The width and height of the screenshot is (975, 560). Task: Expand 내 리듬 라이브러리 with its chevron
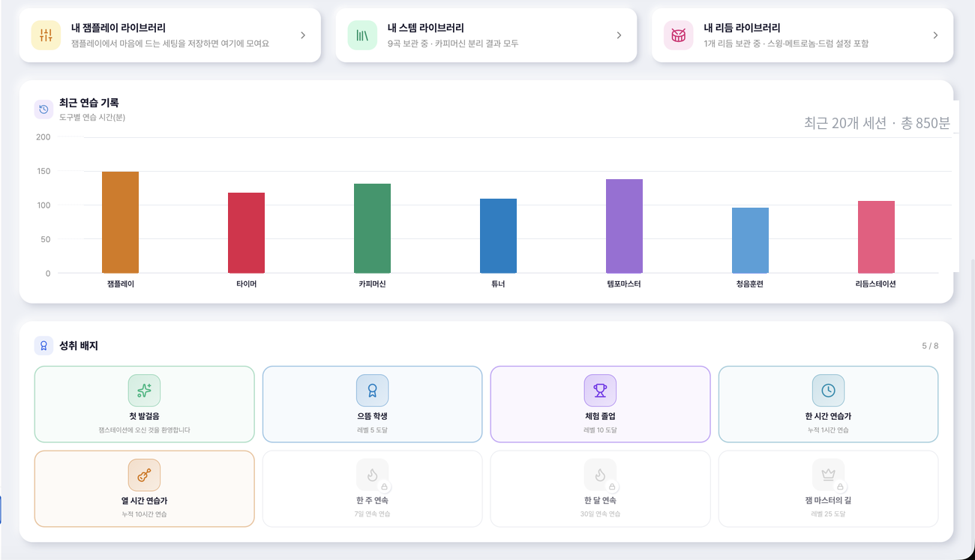coord(935,35)
